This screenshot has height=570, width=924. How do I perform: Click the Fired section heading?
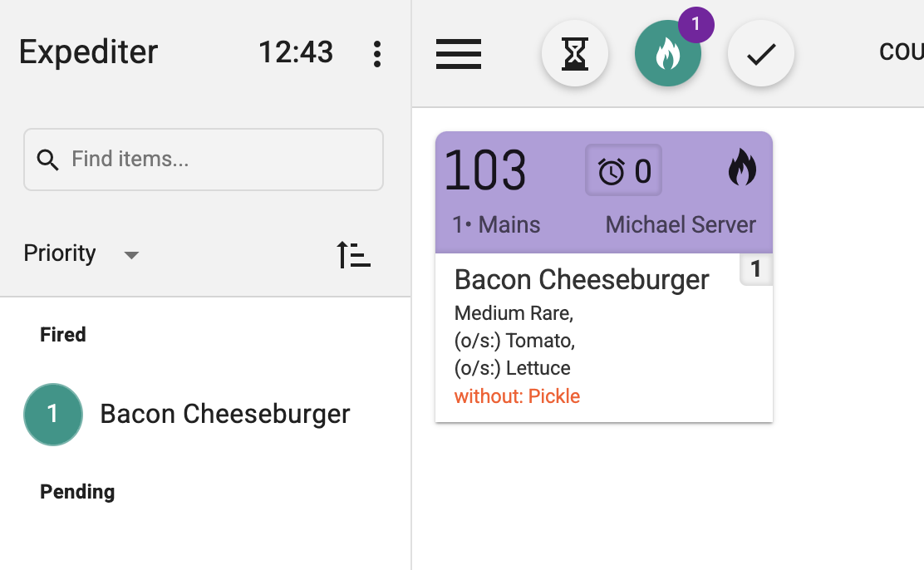point(63,335)
